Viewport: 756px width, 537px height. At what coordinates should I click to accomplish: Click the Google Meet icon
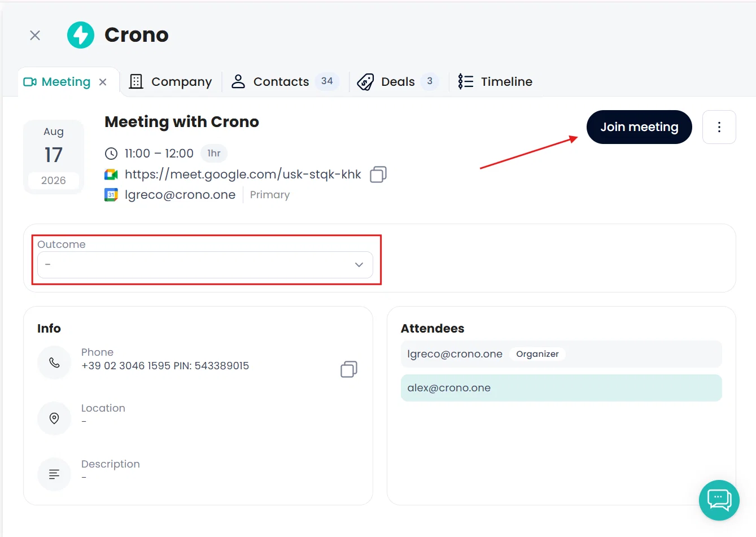[x=111, y=174]
